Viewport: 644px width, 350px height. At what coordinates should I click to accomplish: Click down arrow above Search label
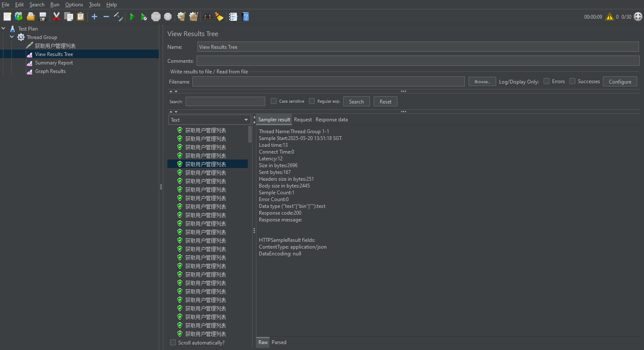click(x=176, y=91)
